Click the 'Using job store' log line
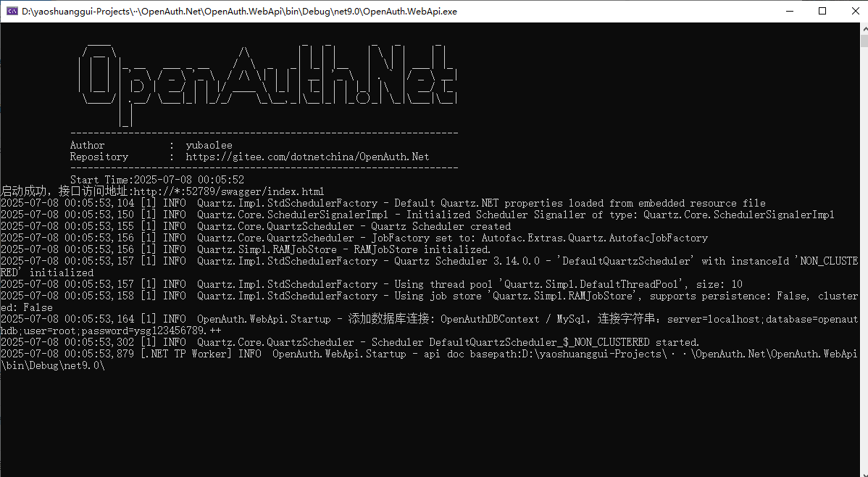The image size is (868, 477). point(429,302)
